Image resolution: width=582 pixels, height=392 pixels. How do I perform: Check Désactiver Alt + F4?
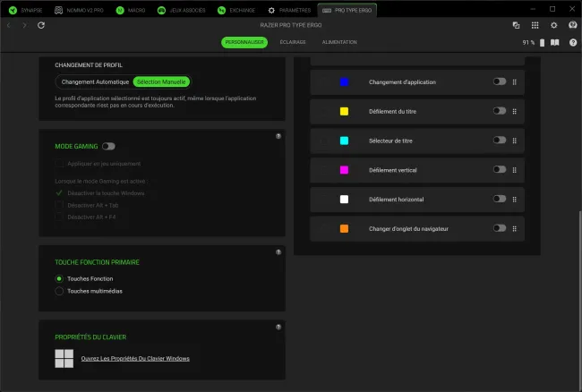59,217
